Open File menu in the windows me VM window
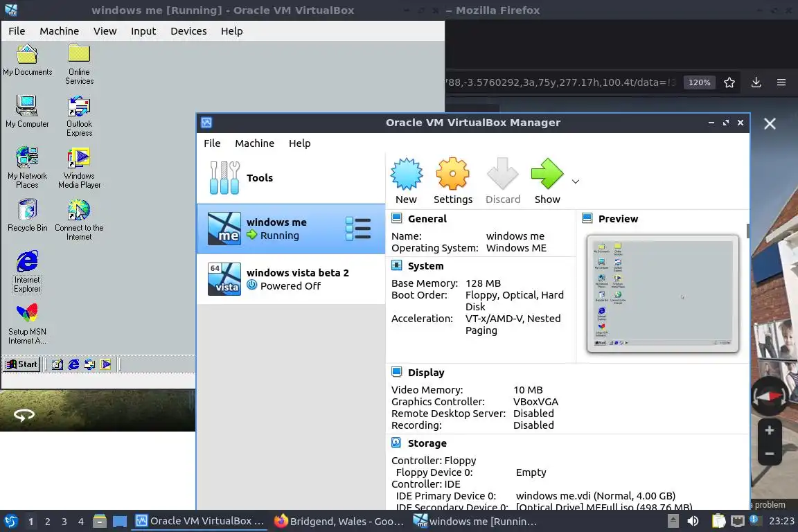Screen dimensions: 798x532 17,31
